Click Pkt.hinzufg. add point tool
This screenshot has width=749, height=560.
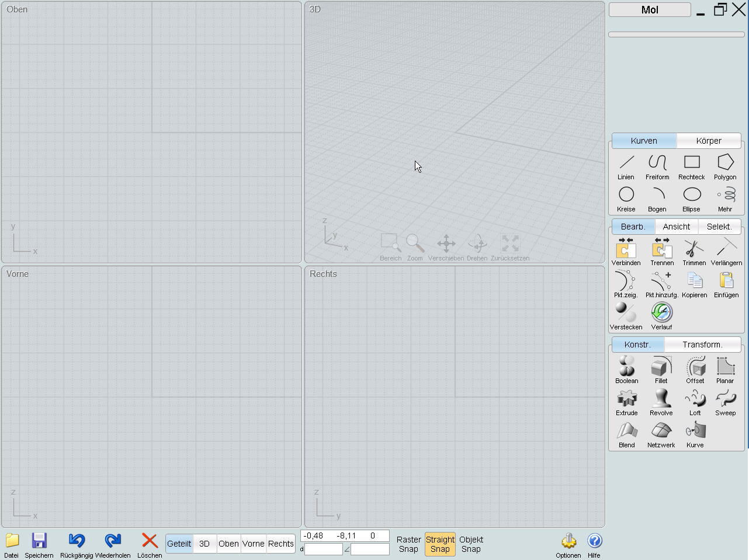(662, 284)
